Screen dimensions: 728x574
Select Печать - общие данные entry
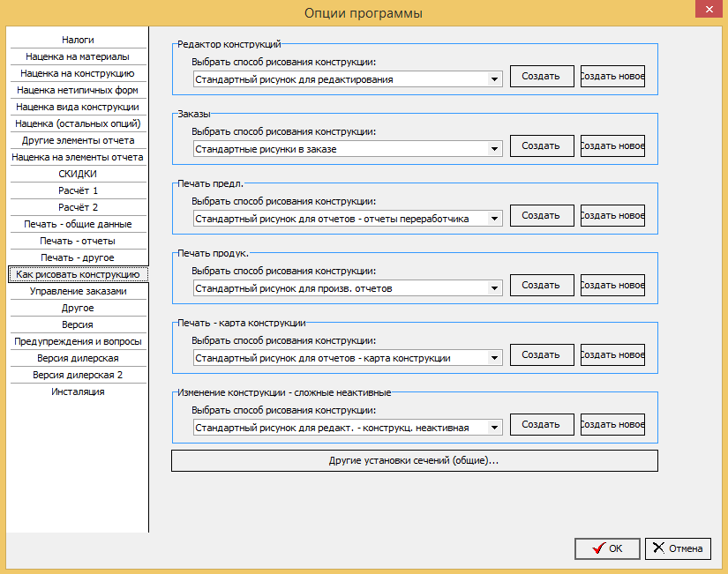[78, 224]
